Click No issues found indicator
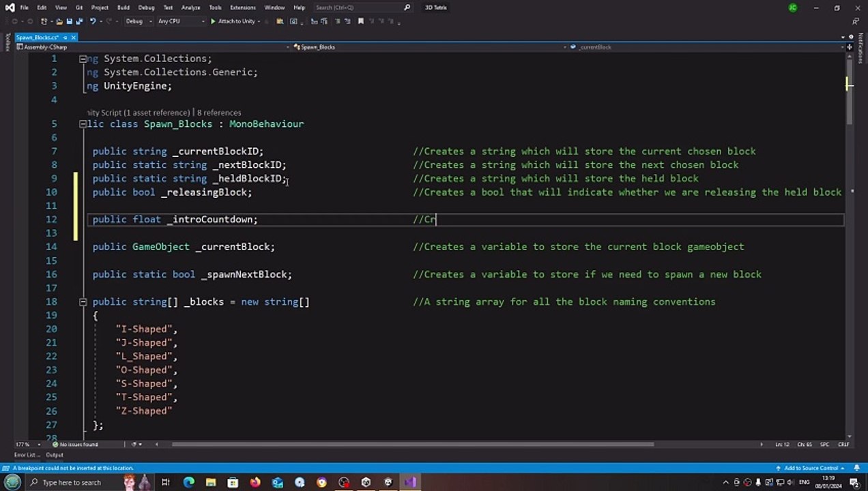The height and width of the screenshot is (491, 868). [76, 444]
